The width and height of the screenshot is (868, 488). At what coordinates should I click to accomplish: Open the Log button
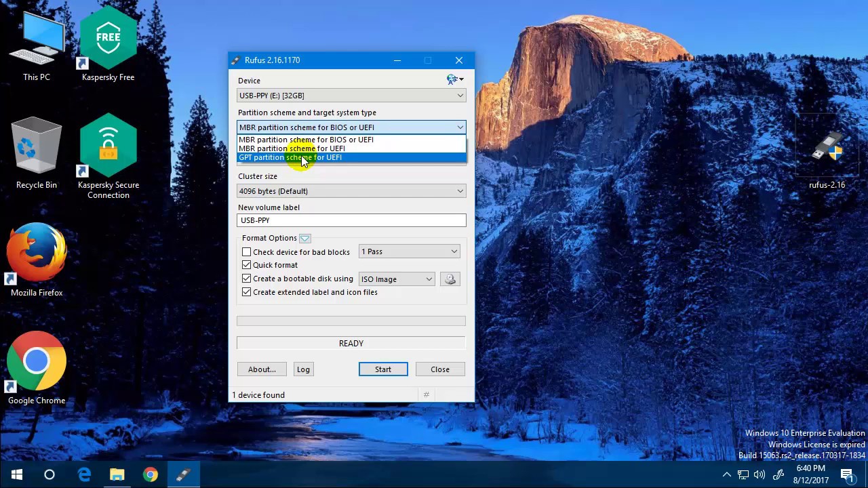pyautogui.click(x=303, y=369)
